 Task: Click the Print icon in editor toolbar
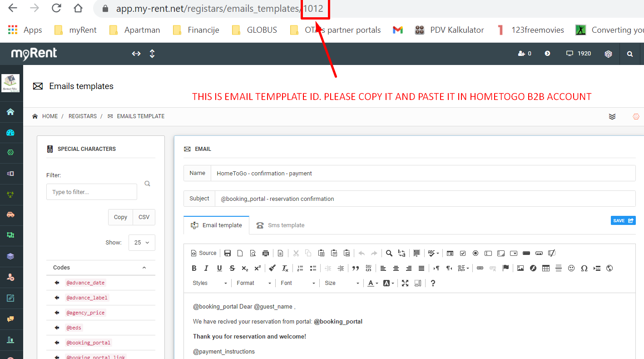(266, 253)
